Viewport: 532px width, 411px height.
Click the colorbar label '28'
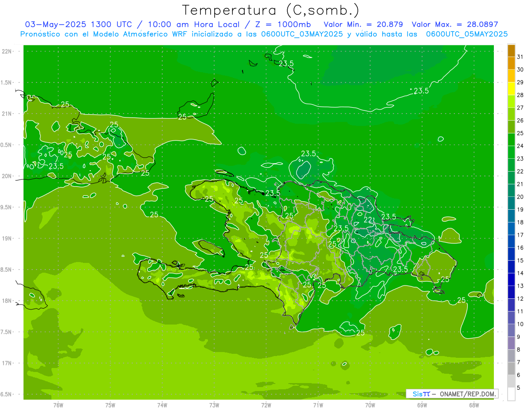520,95
